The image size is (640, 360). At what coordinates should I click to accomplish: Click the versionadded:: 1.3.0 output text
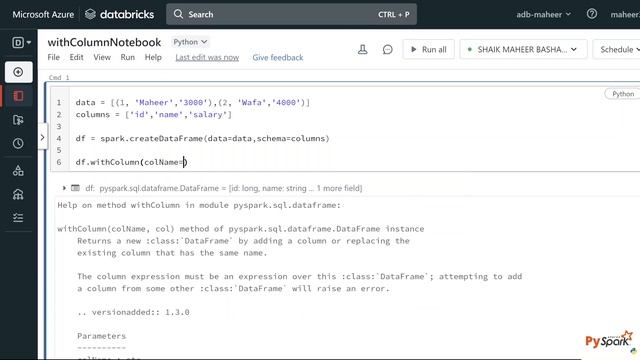(x=133, y=312)
